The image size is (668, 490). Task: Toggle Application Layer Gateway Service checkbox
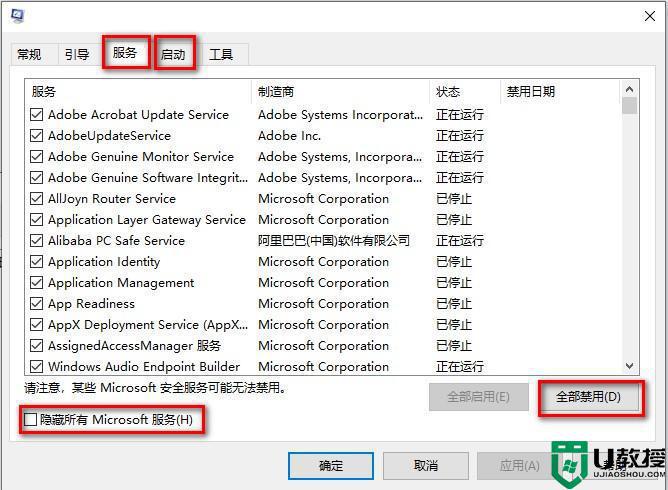pos(37,219)
